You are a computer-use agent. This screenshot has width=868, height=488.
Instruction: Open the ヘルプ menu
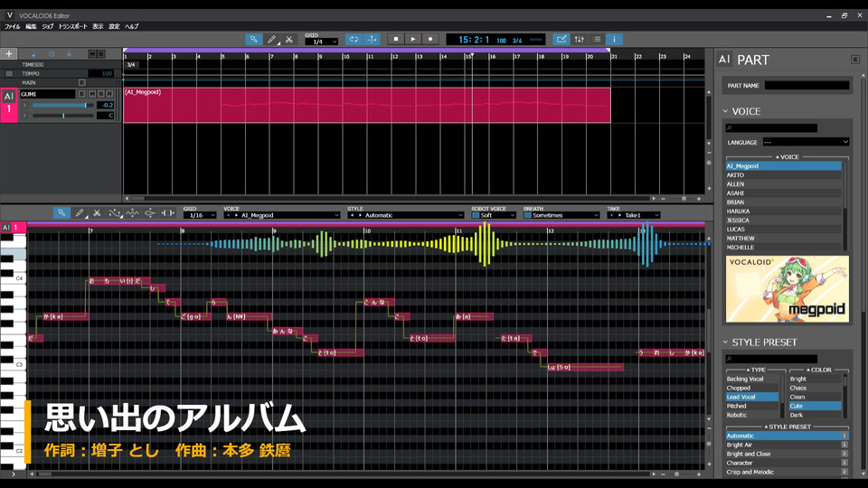132,26
